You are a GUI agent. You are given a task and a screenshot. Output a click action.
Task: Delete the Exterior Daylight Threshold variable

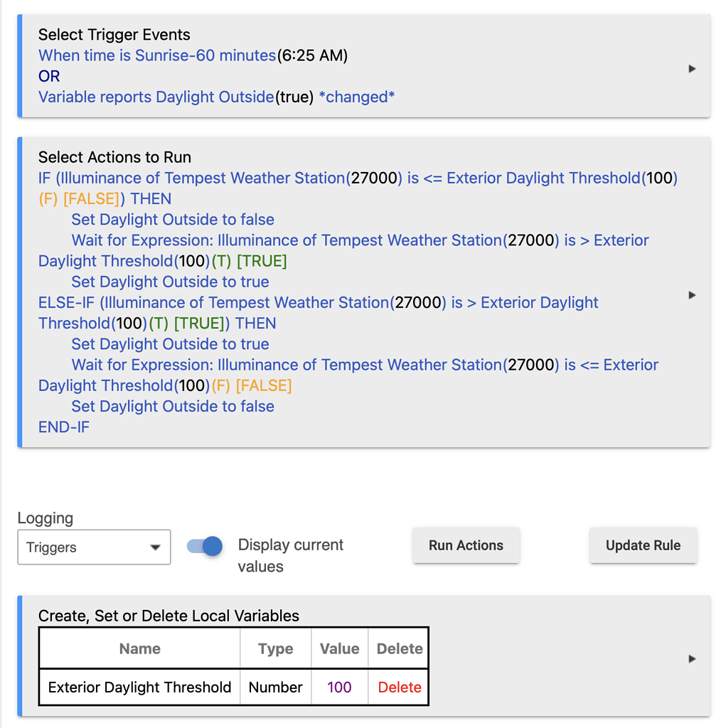coord(400,687)
